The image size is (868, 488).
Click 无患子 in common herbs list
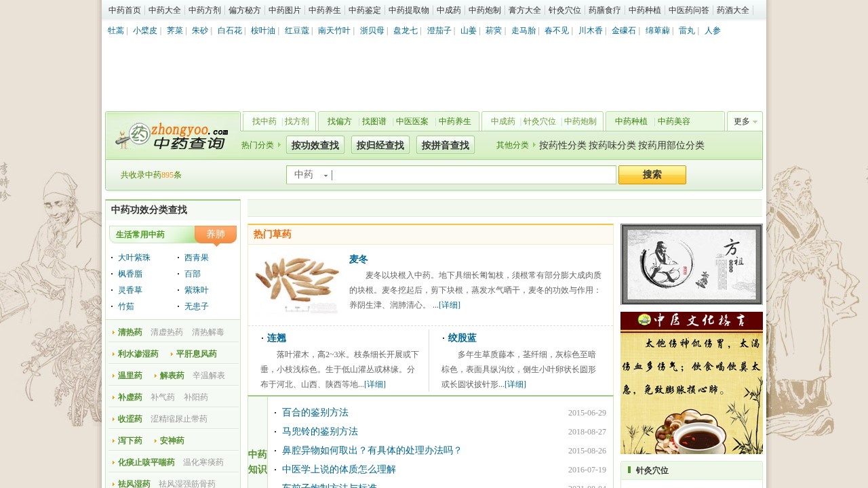[x=197, y=306]
